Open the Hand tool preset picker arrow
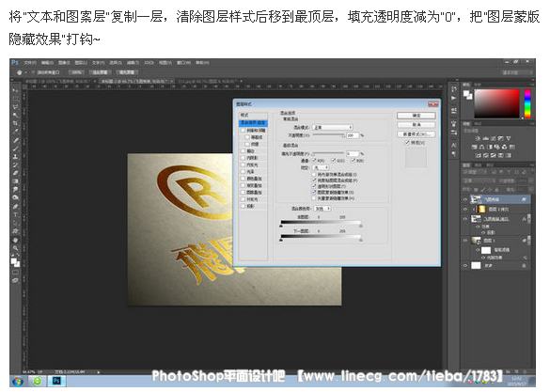550x392 pixels. point(26,72)
